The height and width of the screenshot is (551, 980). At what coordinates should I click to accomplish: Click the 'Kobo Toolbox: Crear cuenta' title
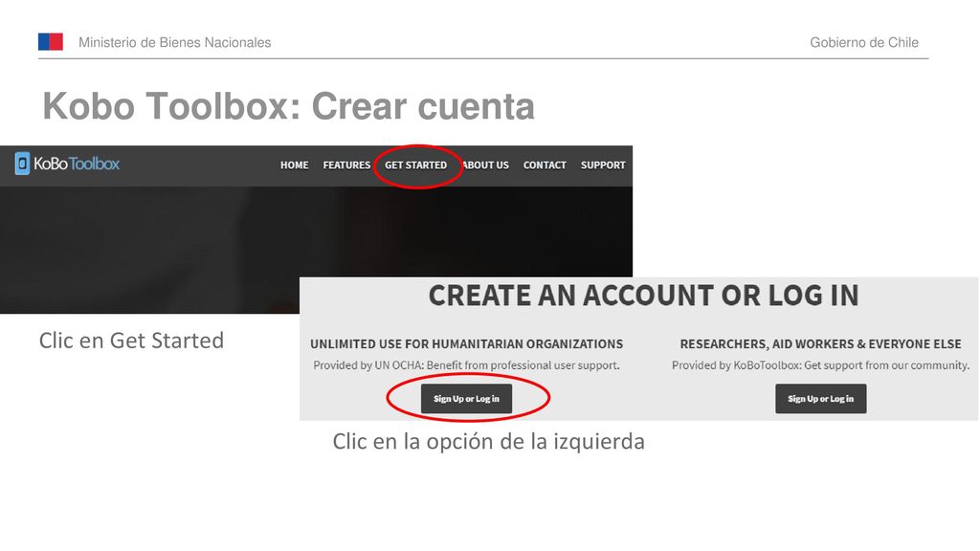tap(289, 105)
